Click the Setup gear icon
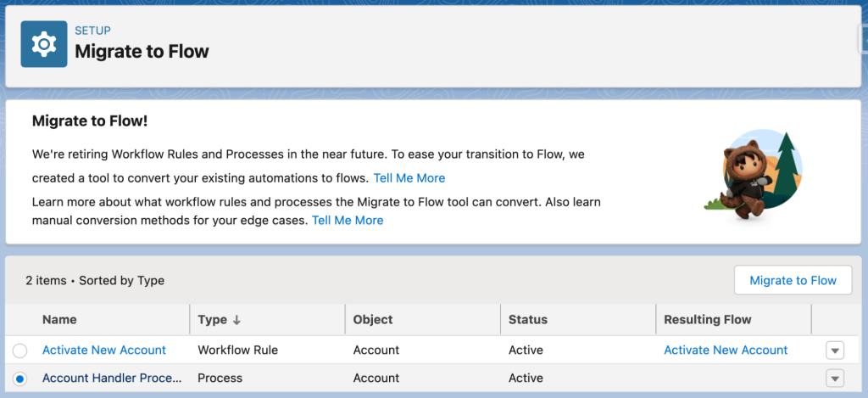 (x=44, y=44)
